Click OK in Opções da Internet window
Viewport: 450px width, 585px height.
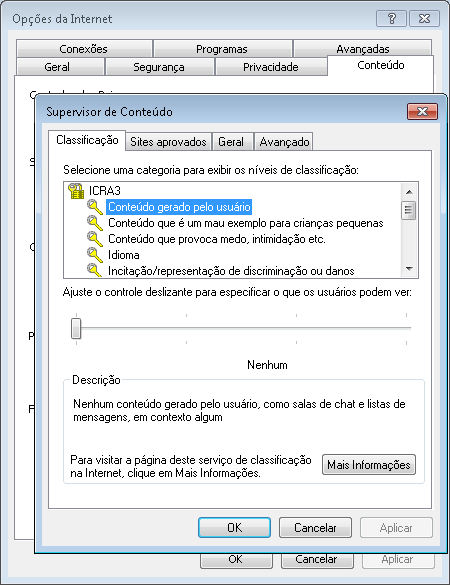point(236,560)
